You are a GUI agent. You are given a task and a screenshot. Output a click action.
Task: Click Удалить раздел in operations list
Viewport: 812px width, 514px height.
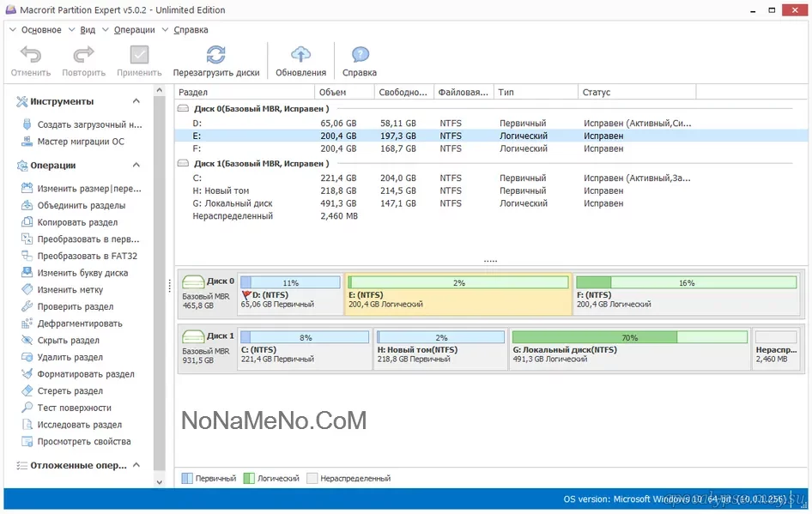click(x=70, y=357)
